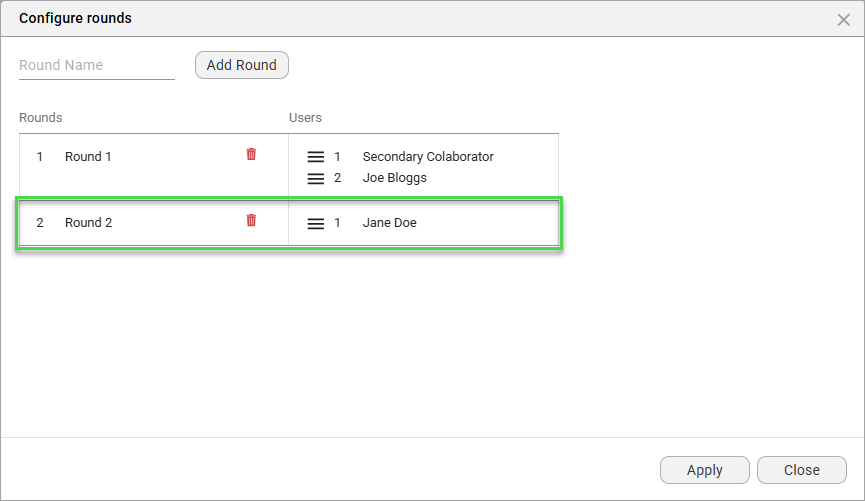The height and width of the screenshot is (501, 865).
Task: Click the row number of Round 1
Action: click(40, 157)
